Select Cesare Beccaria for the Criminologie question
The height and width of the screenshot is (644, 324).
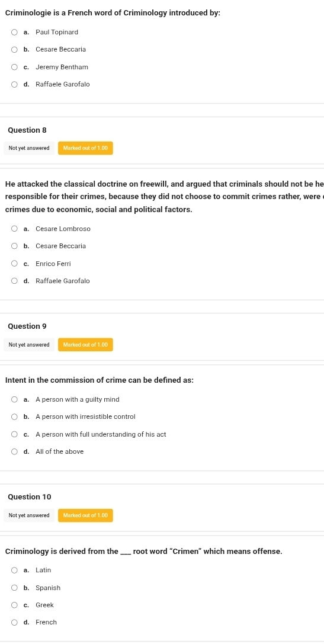(x=14, y=49)
